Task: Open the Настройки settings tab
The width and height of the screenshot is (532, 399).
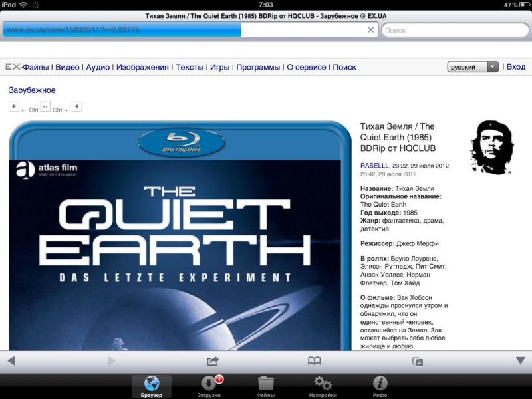Action: (323, 386)
